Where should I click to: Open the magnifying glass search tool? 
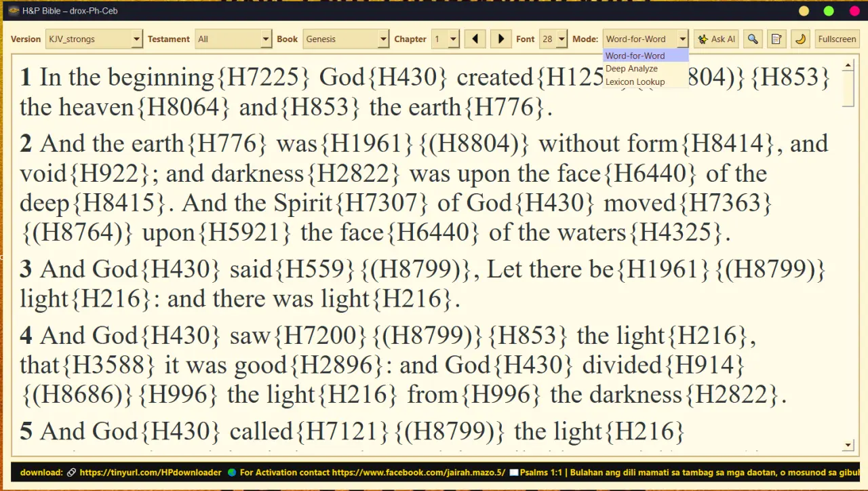click(753, 39)
